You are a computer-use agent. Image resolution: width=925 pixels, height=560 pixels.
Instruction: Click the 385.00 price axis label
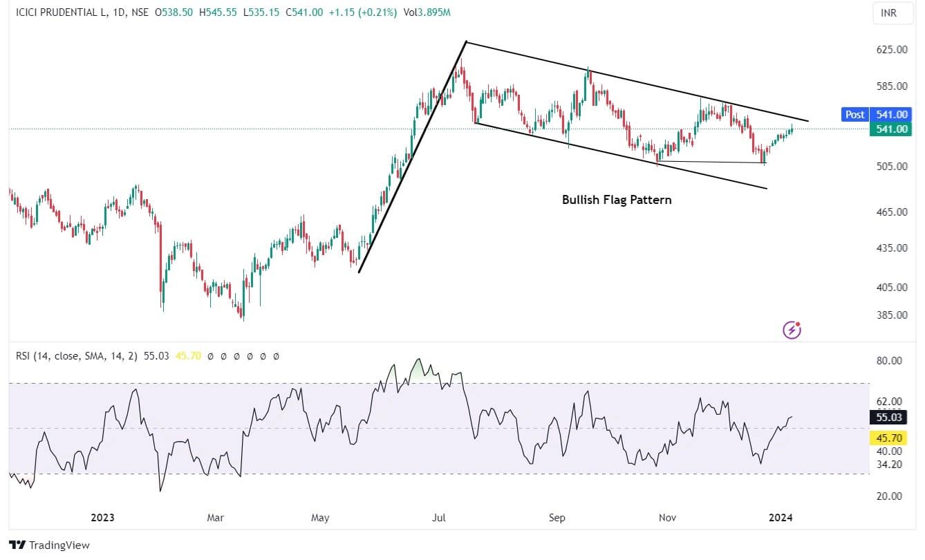[891, 315]
